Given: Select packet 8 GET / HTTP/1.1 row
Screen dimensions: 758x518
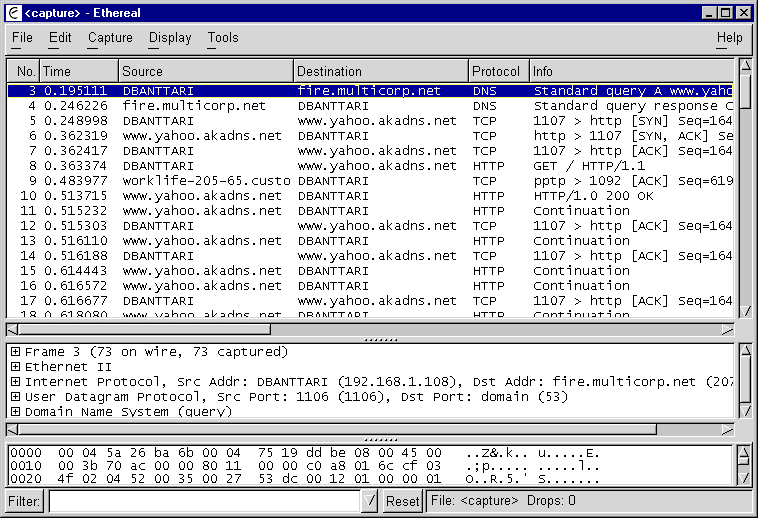Looking at the screenshot, I should [x=370, y=166].
